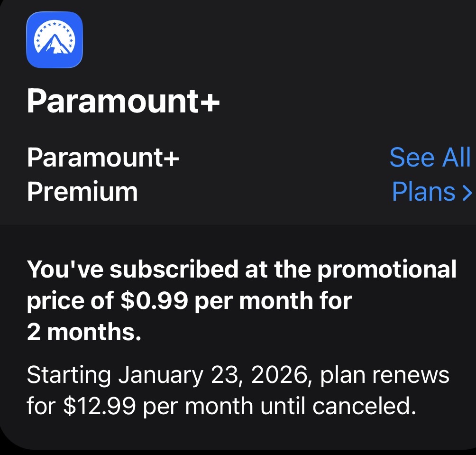Select the word "promotional" in bold notice
This screenshot has width=476, height=455.
[387, 269]
